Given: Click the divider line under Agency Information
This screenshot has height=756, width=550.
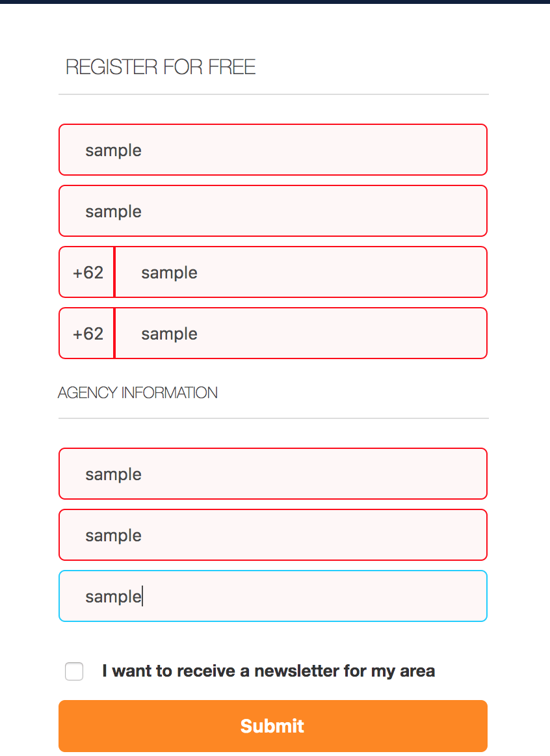Looking at the screenshot, I should click(x=273, y=418).
